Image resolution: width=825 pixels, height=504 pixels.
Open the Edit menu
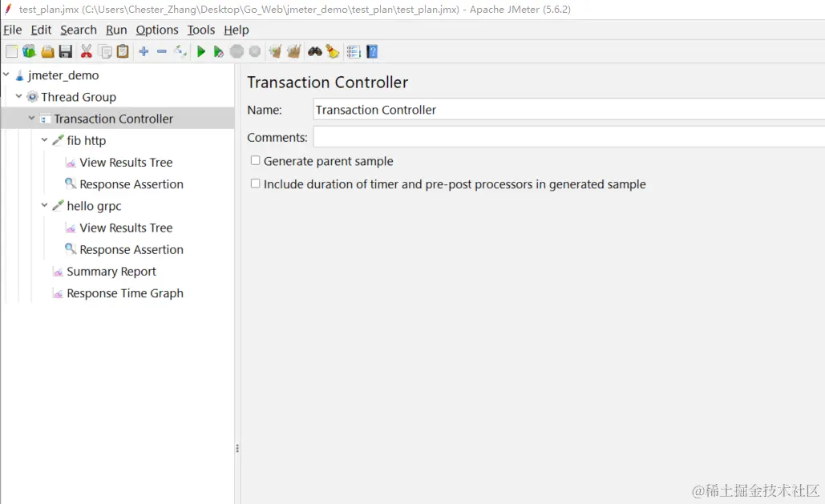coord(41,30)
